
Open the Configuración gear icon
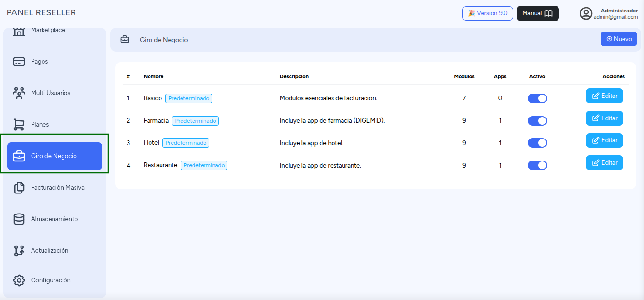tap(19, 280)
